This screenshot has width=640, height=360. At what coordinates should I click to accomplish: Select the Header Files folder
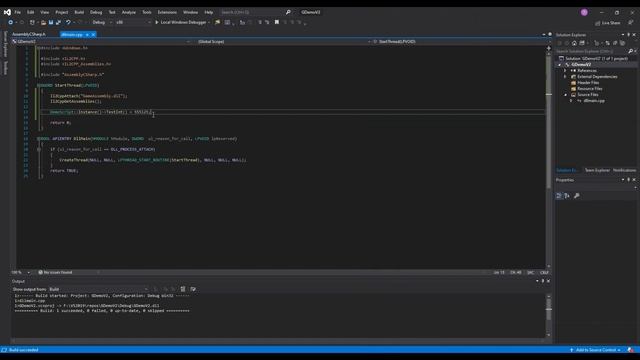click(x=588, y=82)
